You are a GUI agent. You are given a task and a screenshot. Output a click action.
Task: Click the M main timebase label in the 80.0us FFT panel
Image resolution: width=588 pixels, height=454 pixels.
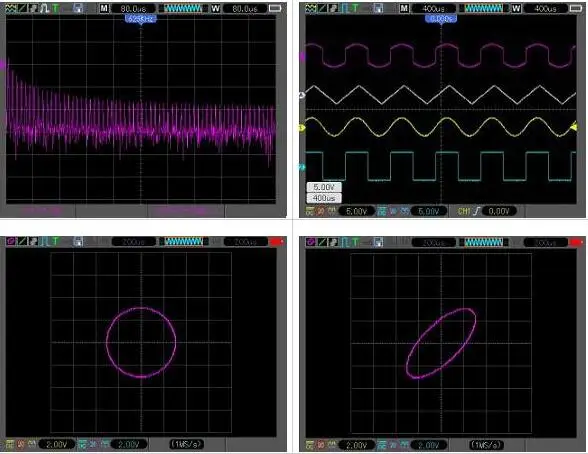click(104, 8)
